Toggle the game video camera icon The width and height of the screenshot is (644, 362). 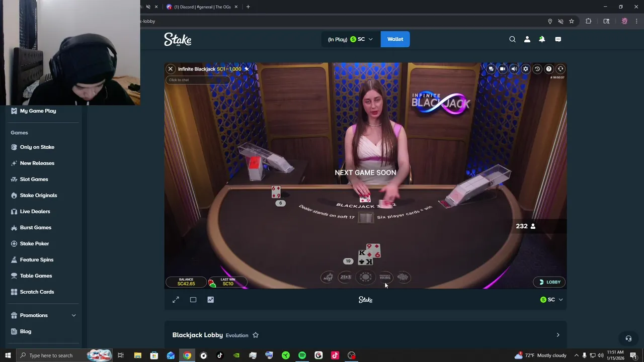tap(503, 69)
